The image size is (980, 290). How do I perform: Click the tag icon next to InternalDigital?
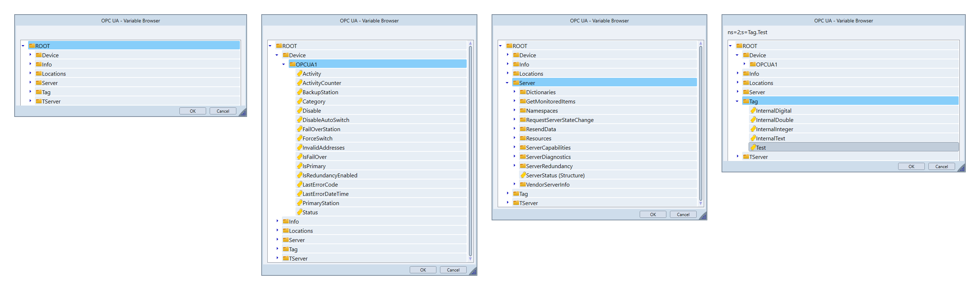[x=753, y=110]
